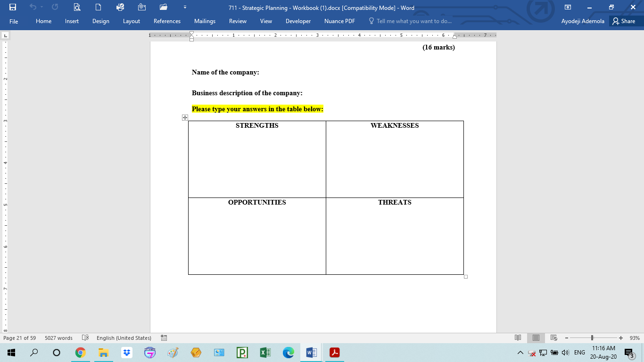
Task: Switch to the Mailings tab
Action: tap(205, 21)
